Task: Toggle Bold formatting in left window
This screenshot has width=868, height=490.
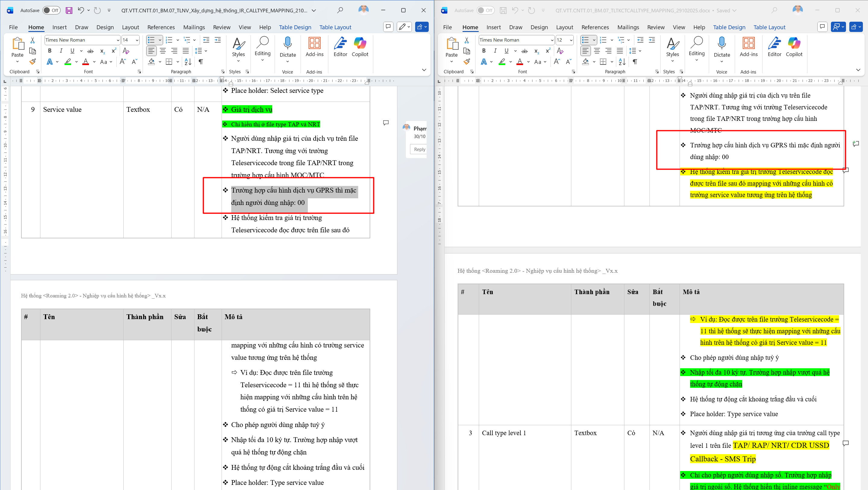Action: pos(50,51)
